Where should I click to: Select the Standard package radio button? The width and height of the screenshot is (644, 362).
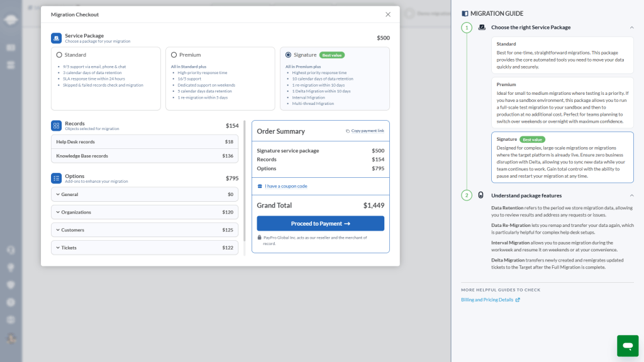(x=59, y=55)
